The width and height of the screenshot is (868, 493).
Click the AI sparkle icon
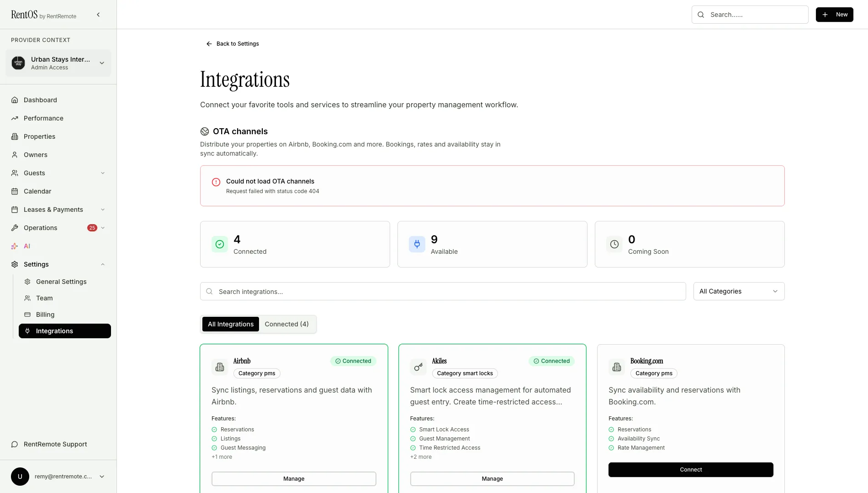tap(15, 246)
